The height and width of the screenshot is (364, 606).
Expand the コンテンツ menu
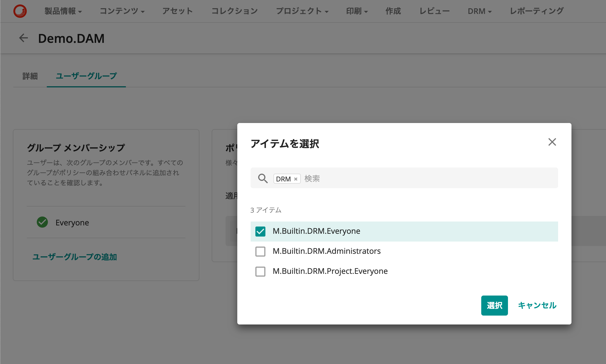click(x=122, y=11)
